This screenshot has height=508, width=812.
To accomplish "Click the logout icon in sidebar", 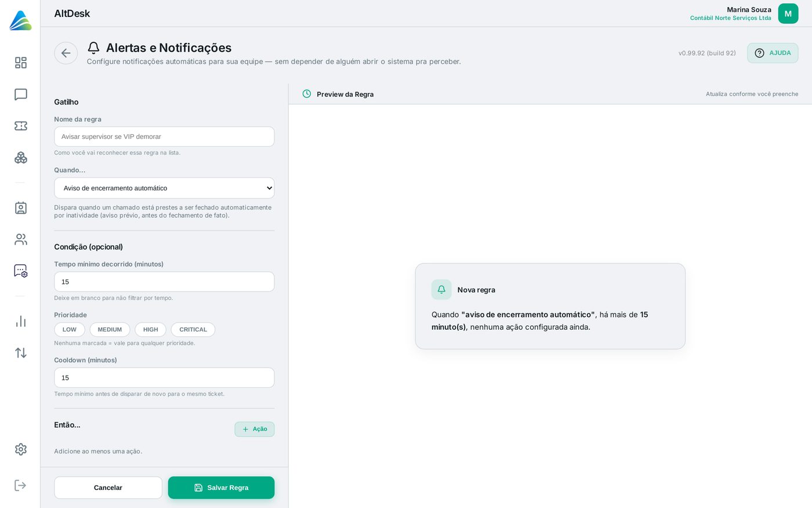I will tap(20, 485).
